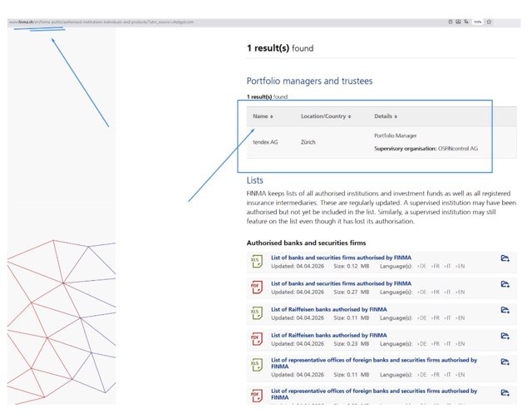The height and width of the screenshot is (413, 532).
Task: Select EN language for PDF banks list
Action: coord(461,292)
